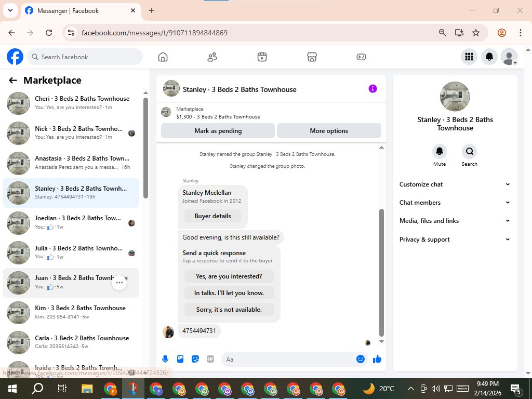View site information icon in address bar
This screenshot has width=532, height=399.
(x=71, y=33)
